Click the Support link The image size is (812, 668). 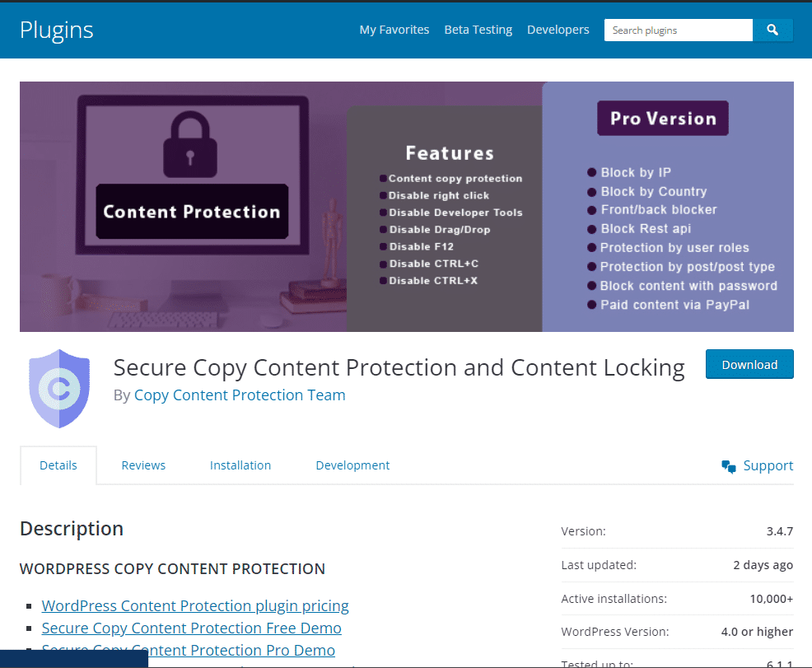pos(768,465)
